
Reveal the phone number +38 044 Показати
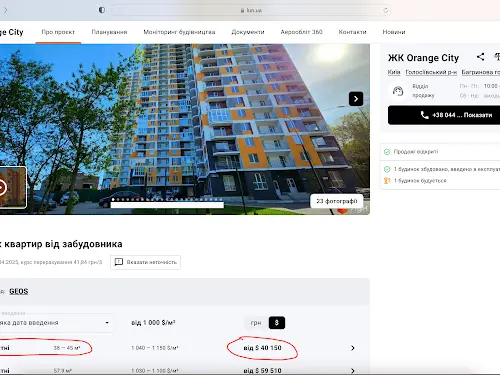(445, 115)
